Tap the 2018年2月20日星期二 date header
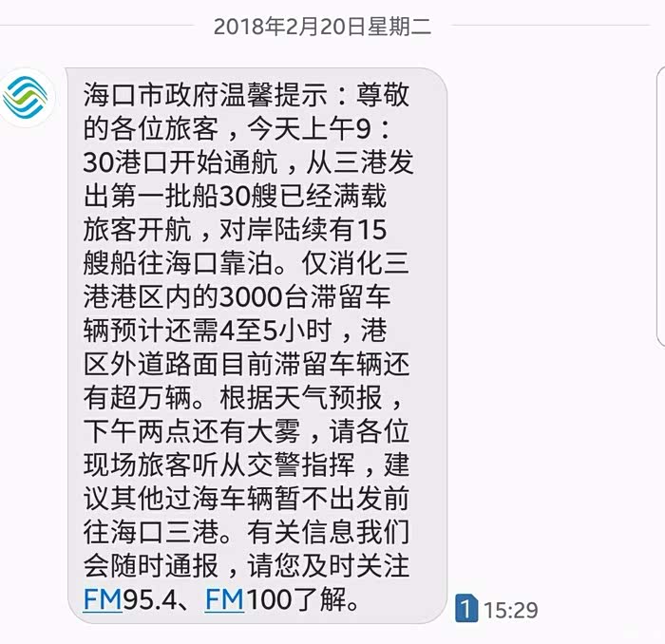 click(322, 27)
